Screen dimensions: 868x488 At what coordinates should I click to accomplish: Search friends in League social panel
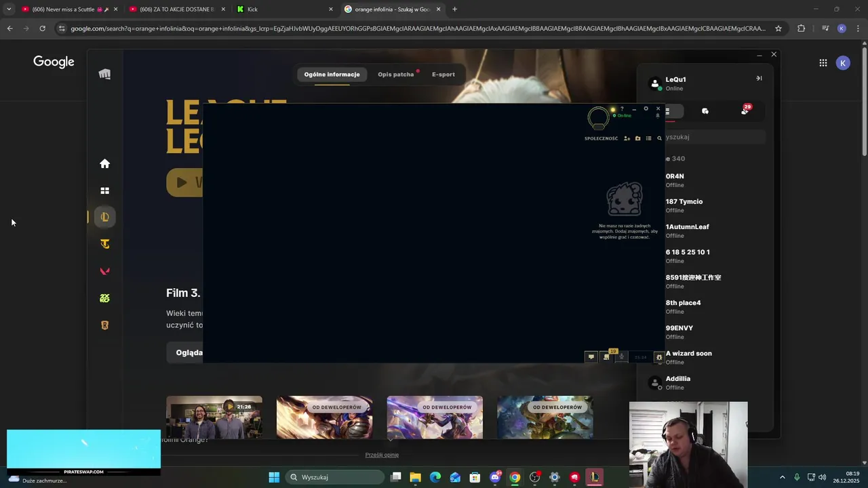(659, 138)
